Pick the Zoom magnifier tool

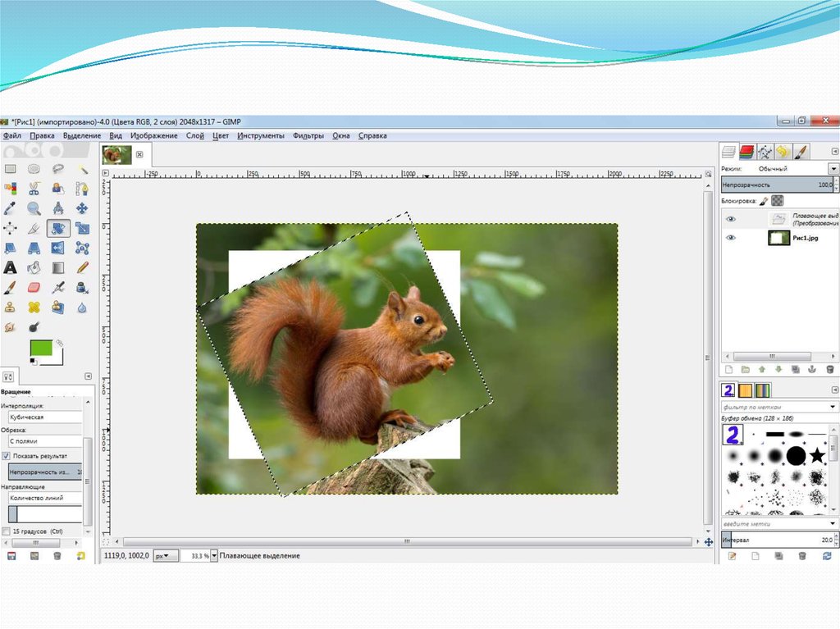point(34,208)
